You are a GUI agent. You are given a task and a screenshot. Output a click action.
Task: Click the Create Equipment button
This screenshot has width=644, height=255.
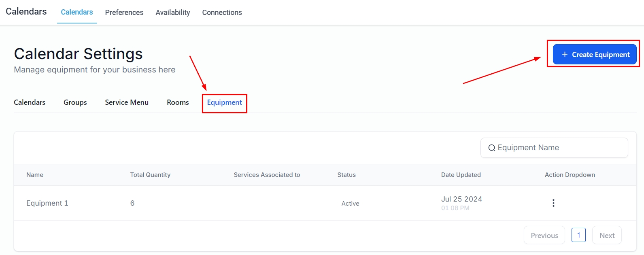coord(594,55)
